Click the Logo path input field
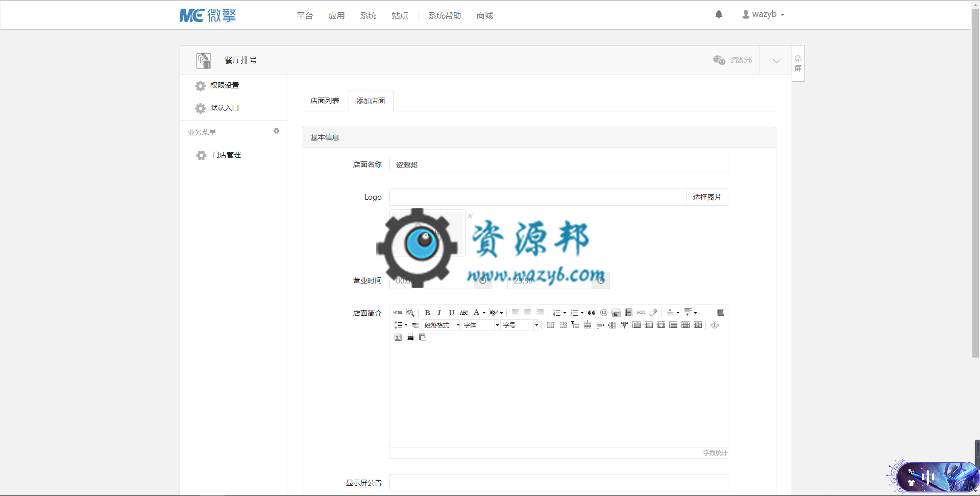The image size is (980, 496). coord(538,197)
